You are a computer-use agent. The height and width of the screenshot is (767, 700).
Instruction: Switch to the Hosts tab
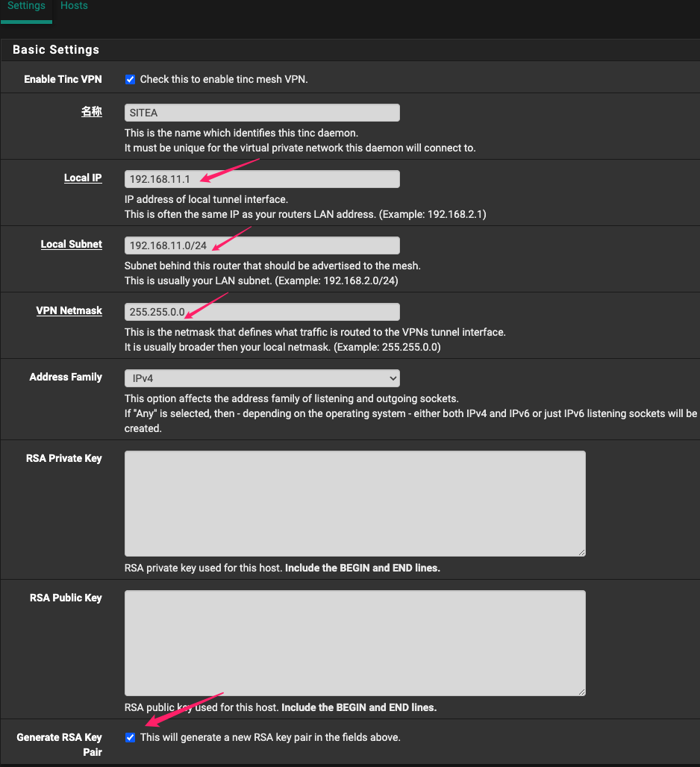click(x=74, y=6)
